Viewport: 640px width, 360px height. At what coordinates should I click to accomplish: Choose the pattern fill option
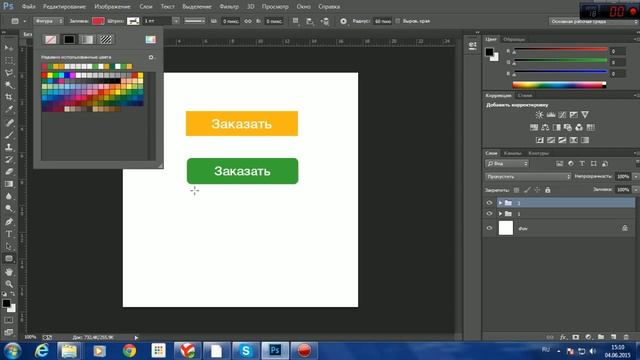coord(106,39)
